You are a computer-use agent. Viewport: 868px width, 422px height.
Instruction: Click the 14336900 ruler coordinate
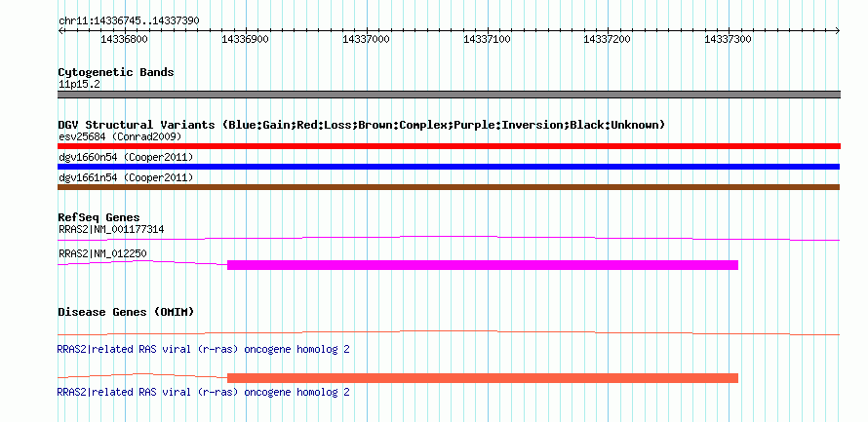(x=245, y=40)
